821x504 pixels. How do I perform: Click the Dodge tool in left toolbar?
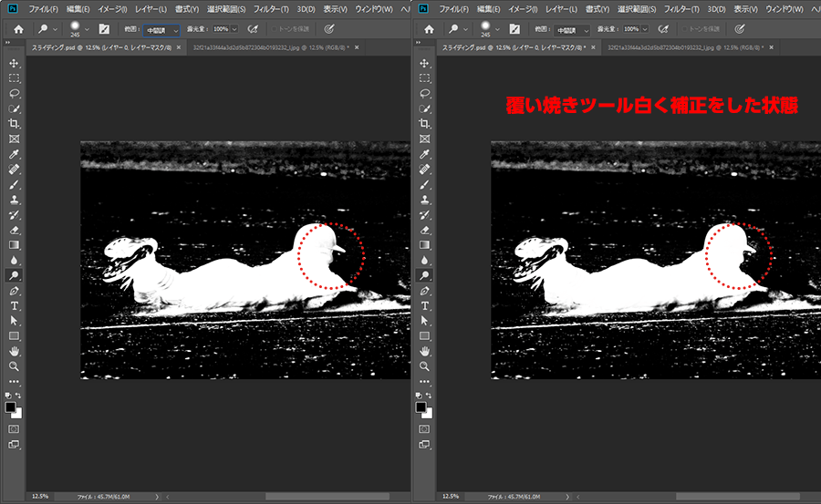(x=14, y=276)
